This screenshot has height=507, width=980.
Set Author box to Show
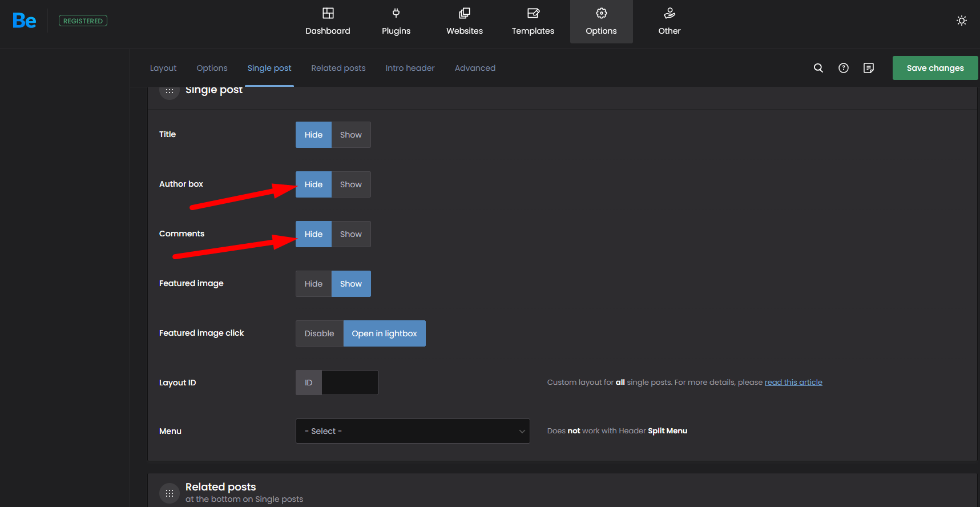(350, 184)
